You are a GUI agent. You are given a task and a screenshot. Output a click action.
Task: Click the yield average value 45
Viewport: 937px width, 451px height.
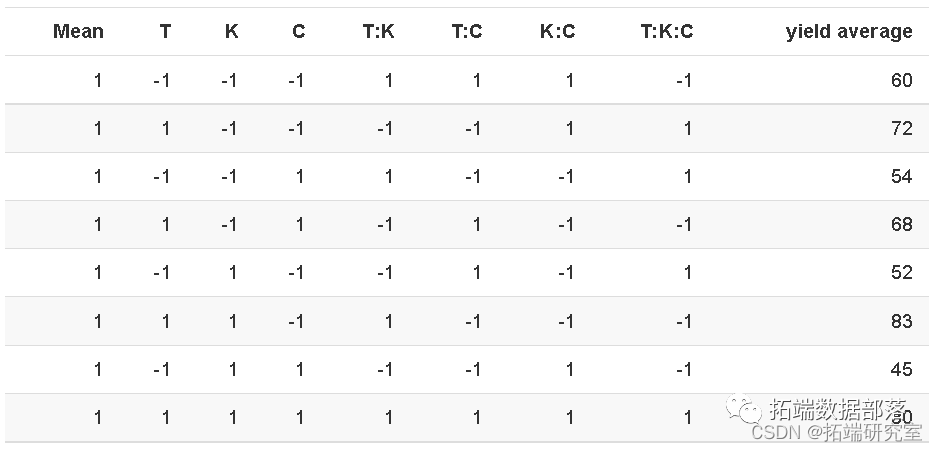coord(901,369)
